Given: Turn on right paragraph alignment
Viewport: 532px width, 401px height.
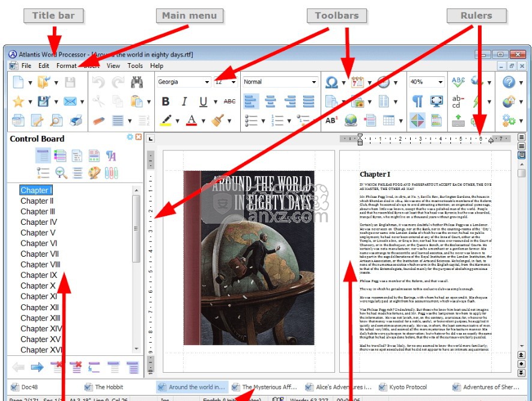Looking at the screenshot, I should point(290,101).
